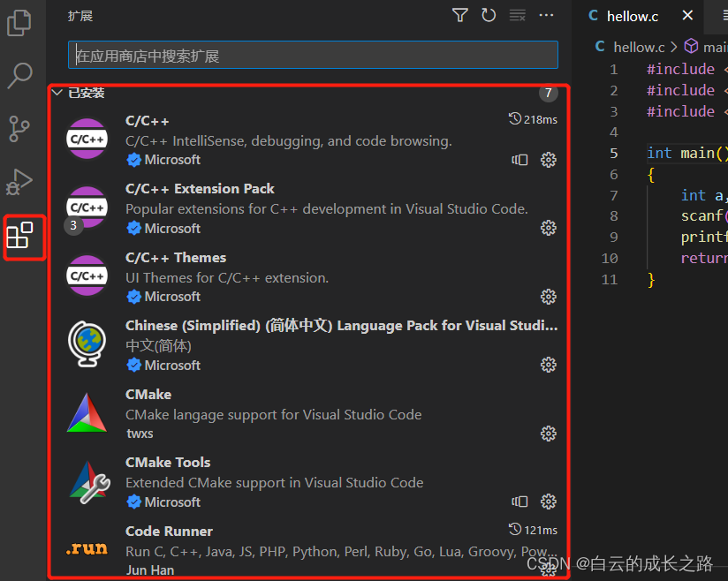Click the filter extensions funnel icon

(x=459, y=16)
